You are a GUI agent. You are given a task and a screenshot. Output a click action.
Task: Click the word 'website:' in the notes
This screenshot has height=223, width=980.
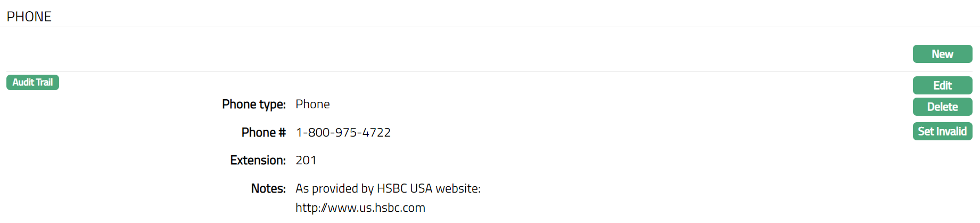pos(458,188)
